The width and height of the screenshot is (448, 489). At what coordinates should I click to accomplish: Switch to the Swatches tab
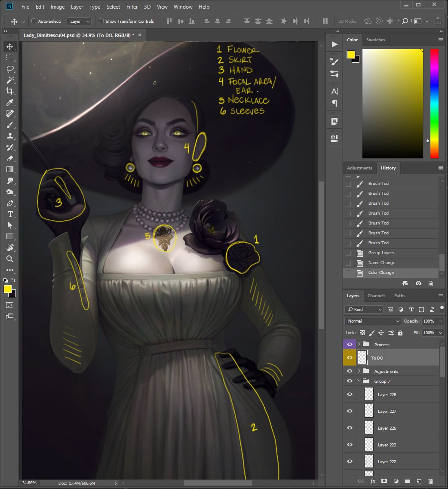[x=375, y=40]
